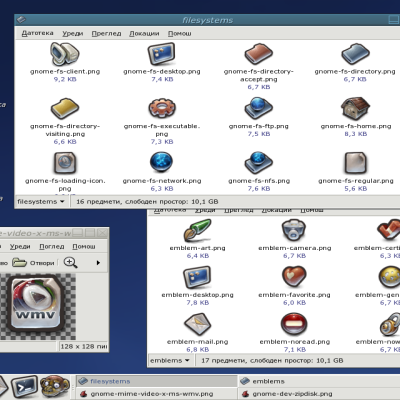Click the filesystems window title bar
The image size is (400, 400).
(207, 20)
